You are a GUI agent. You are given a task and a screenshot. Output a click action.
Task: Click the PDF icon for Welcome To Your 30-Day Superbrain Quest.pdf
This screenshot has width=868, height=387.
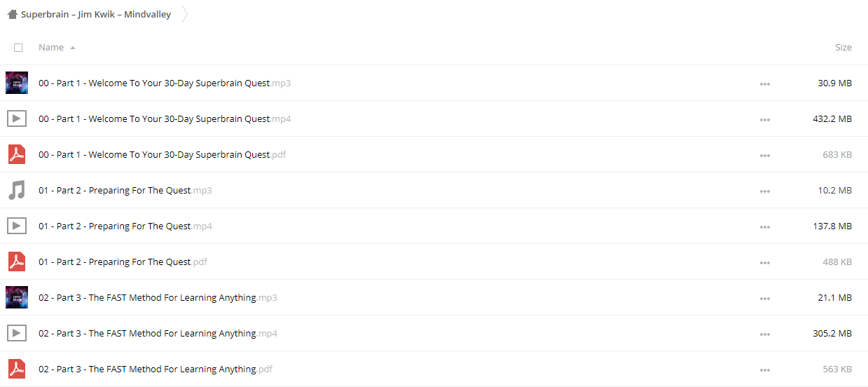pos(17,154)
